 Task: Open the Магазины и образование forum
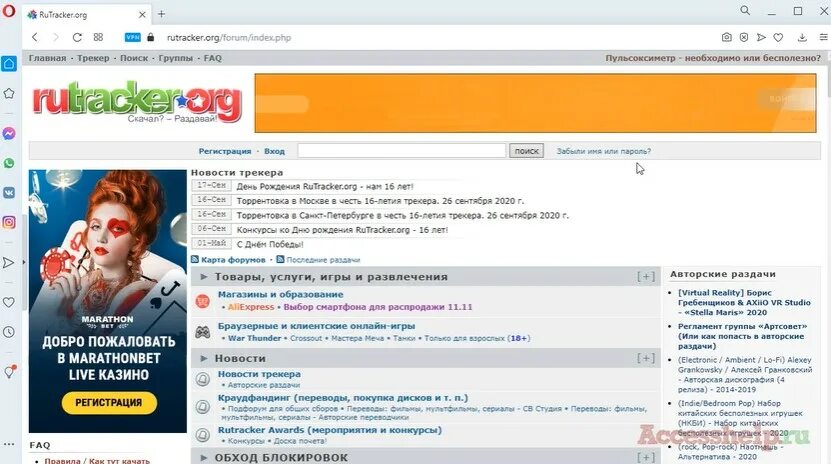tap(280, 295)
